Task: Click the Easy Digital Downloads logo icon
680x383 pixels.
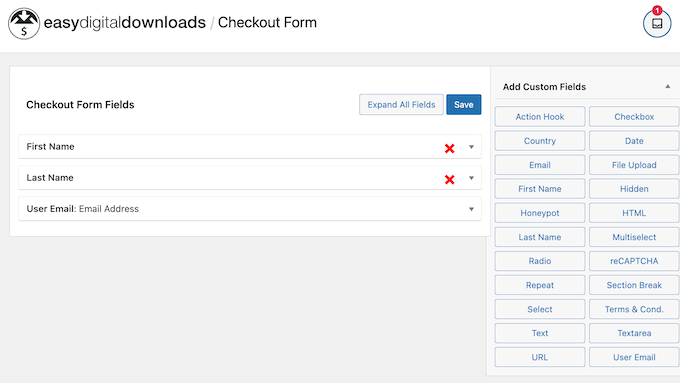Action: click(24, 23)
